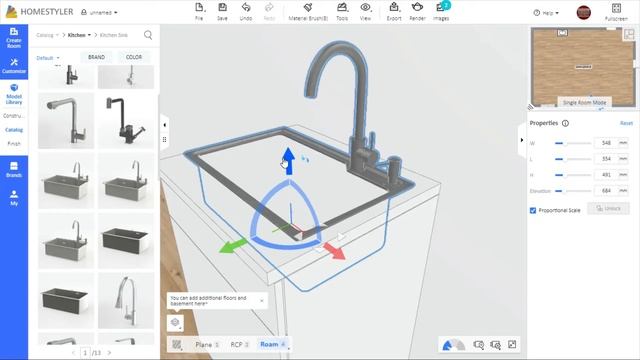Open Constru... submenu in sidebar
640x360 pixels.
14,116
